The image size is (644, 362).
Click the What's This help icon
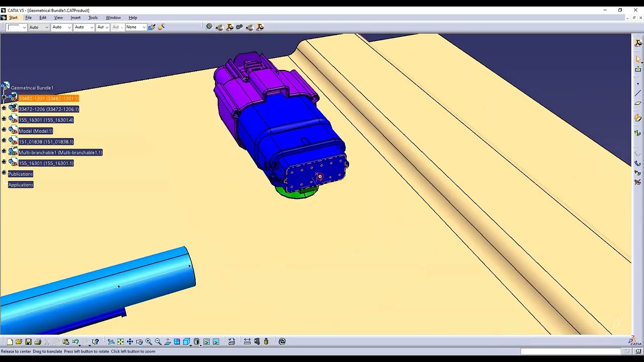point(95,342)
